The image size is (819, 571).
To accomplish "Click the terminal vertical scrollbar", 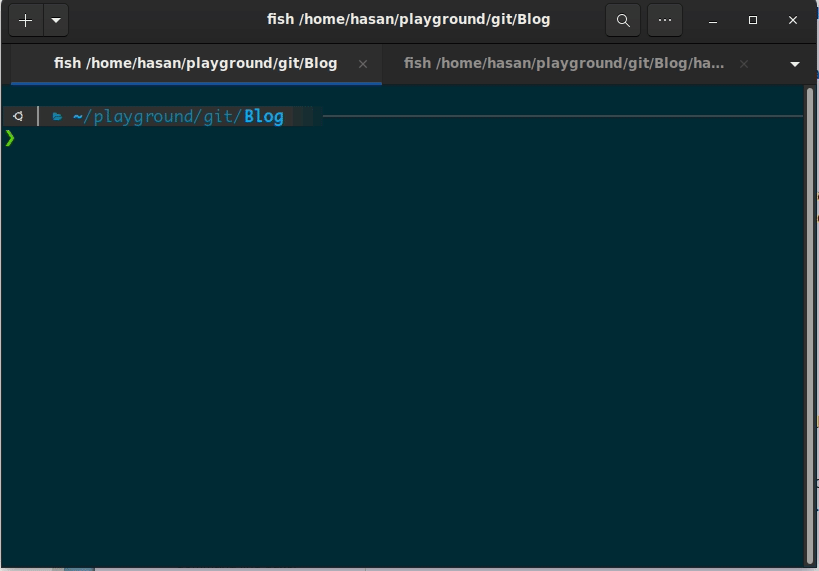I will pyautogui.click(x=810, y=326).
